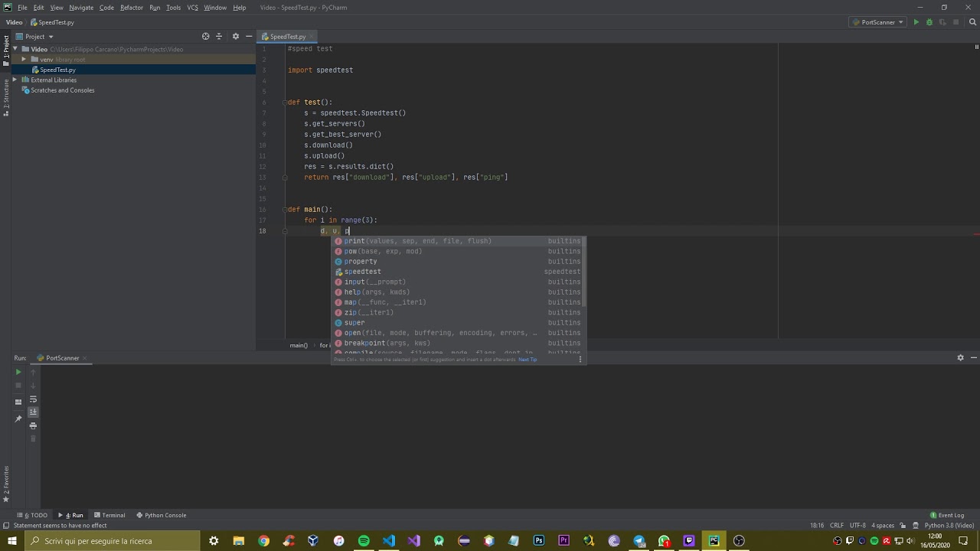
Task: Click the Video breadcrumb in navigation bar
Action: (14, 22)
